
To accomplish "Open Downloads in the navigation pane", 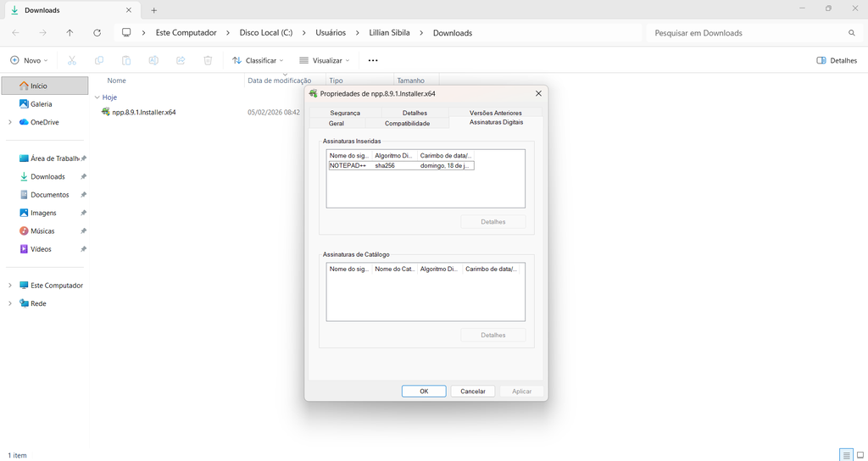I will coord(44,176).
